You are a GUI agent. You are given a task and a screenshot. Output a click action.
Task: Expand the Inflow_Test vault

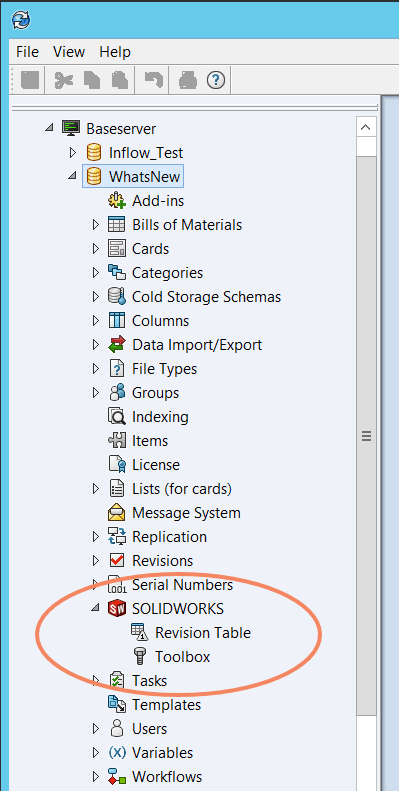point(72,152)
